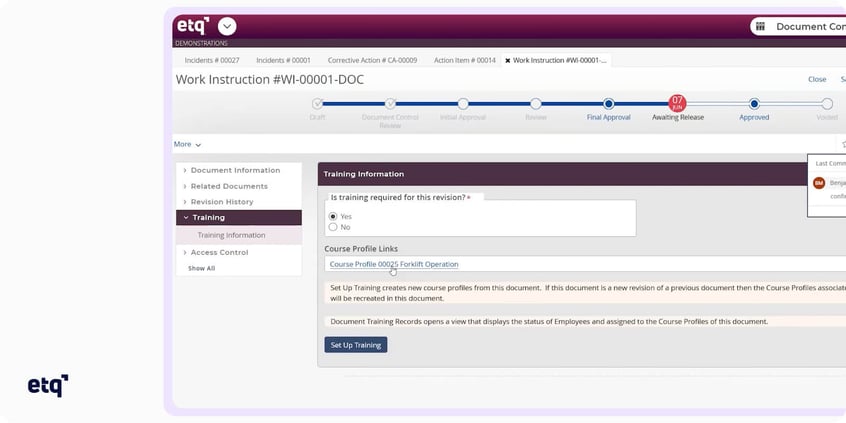Click the Approved step label
846x423 pixels.
point(754,117)
